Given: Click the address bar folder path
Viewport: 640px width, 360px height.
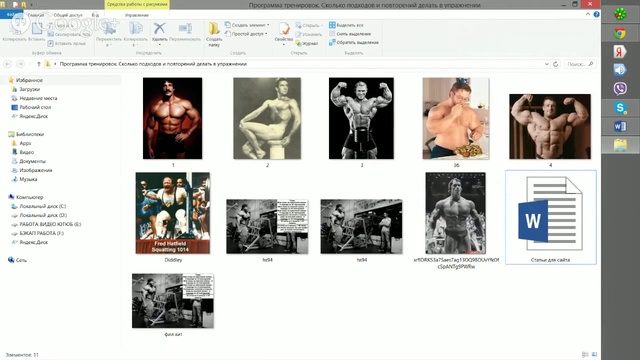Looking at the screenshot, I should pyautogui.click(x=153, y=64).
